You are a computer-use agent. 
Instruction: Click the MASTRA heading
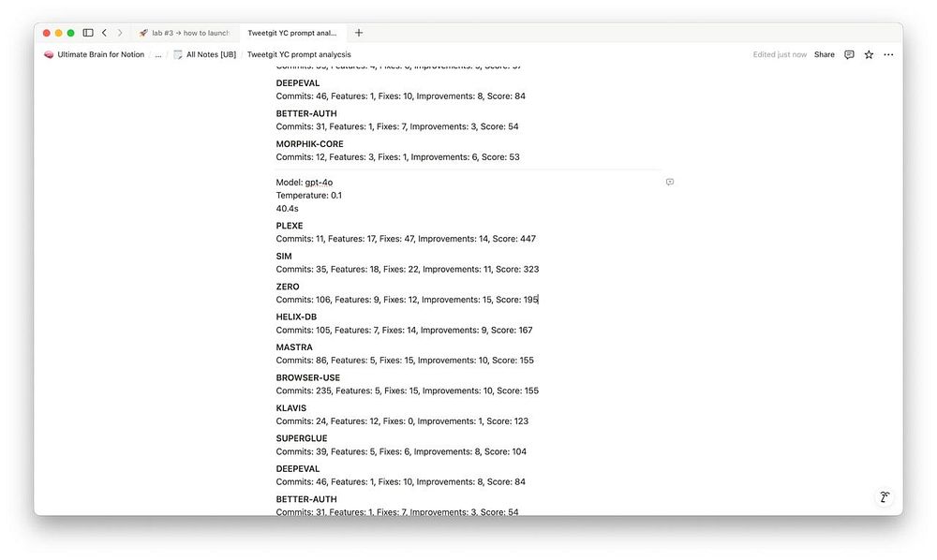(x=294, y=347)
